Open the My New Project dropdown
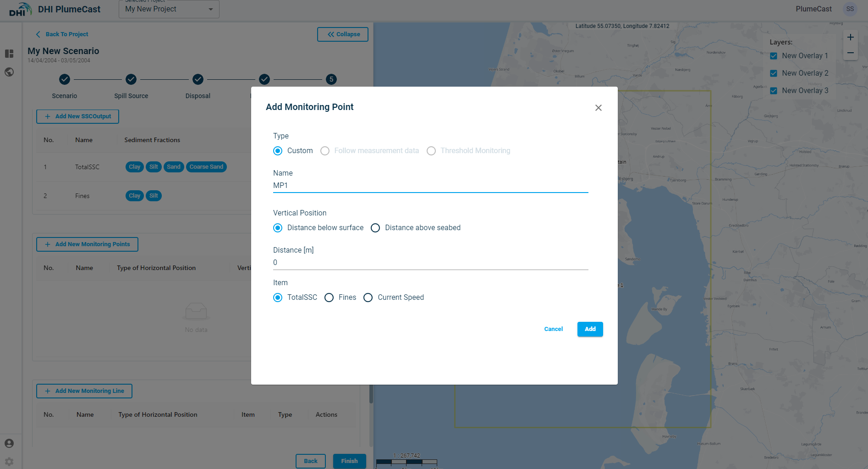The width and height of the screenshot is (868, 469). coord(169,9)
